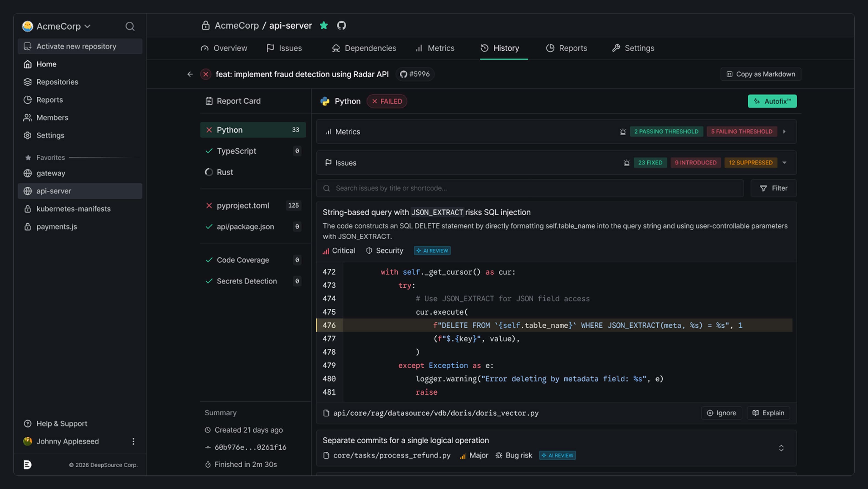Expand the Separate commits issue card
This screenshot has width=868, height=489.
(781, 448)
